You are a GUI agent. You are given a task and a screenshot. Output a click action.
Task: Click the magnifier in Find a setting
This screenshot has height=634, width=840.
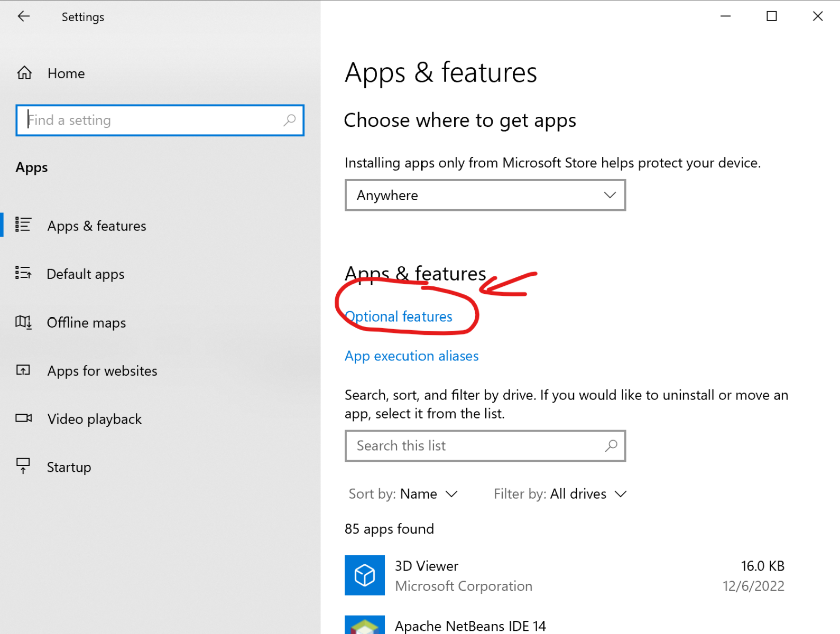[289, 120]
